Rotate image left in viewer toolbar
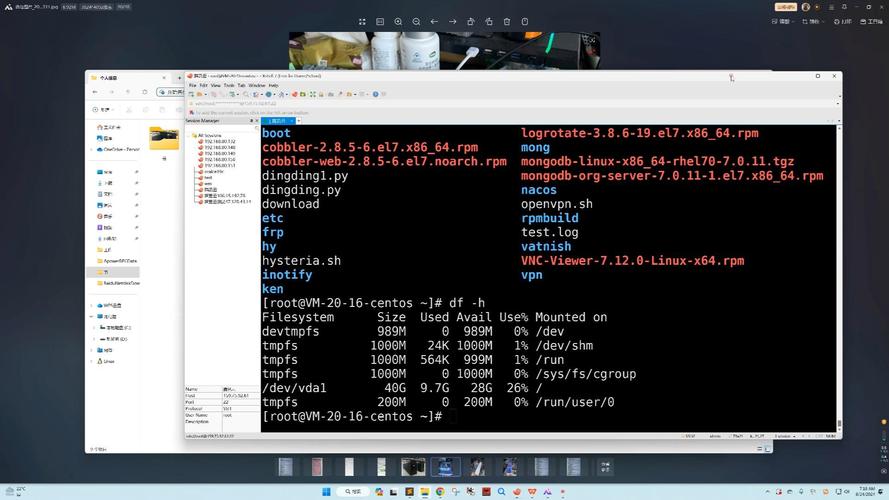 tap(471, 22)
